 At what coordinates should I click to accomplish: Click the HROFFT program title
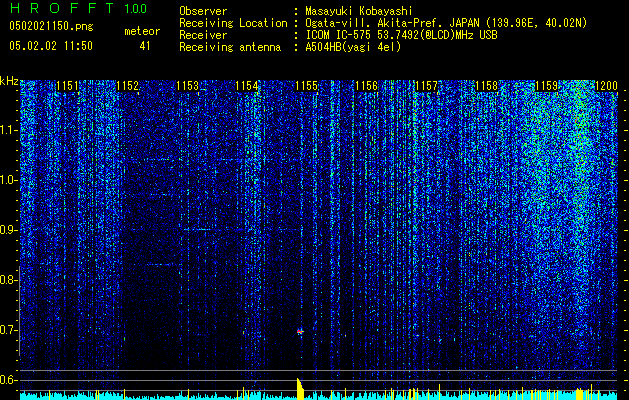(x=62, y=8)
